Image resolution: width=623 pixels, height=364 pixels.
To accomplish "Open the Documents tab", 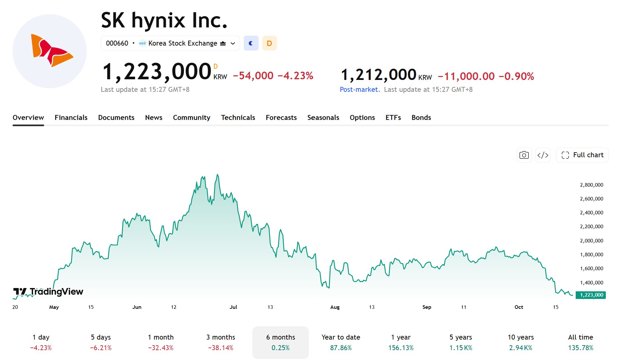I will click(x=116, y=118).
